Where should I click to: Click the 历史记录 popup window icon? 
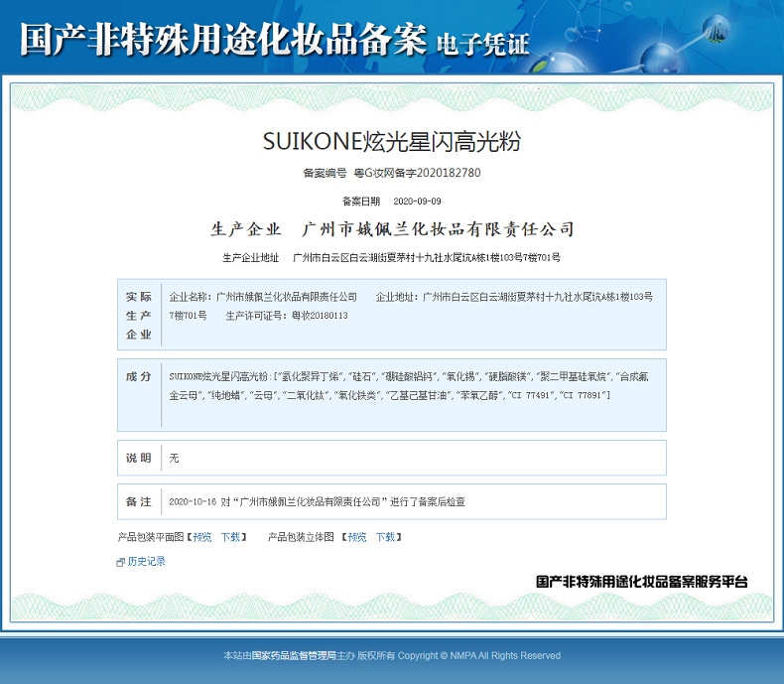[120, 562]
